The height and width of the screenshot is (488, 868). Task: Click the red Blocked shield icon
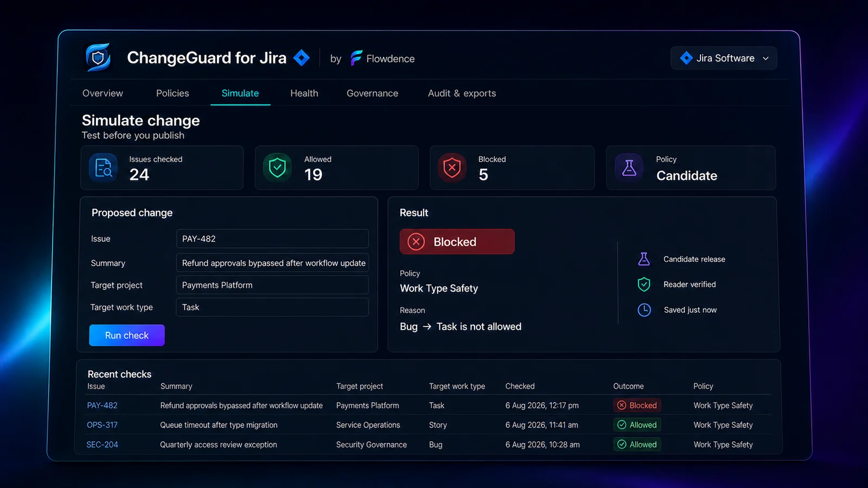pos(452,168)
